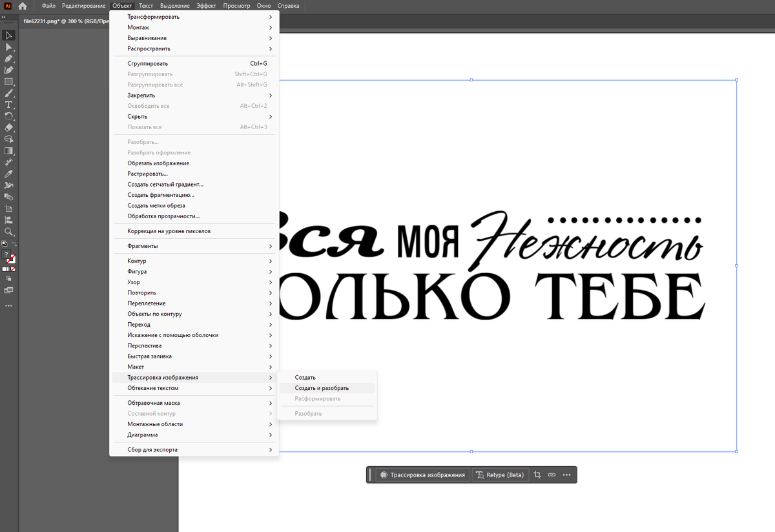775x532 pixels.
Task: Select the Shape Builder tool
Action: coord(8,139)
